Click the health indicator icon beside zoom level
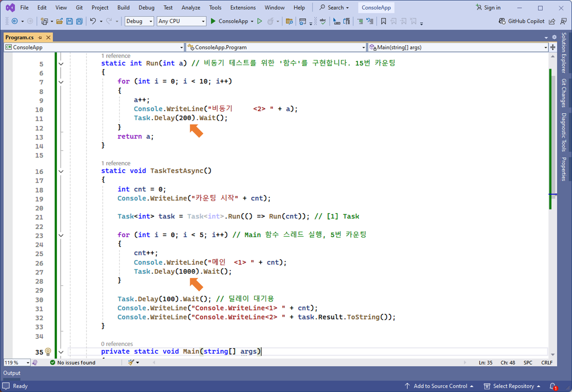Viewport: 572px width, 392px height. click(x=35, y=362)
